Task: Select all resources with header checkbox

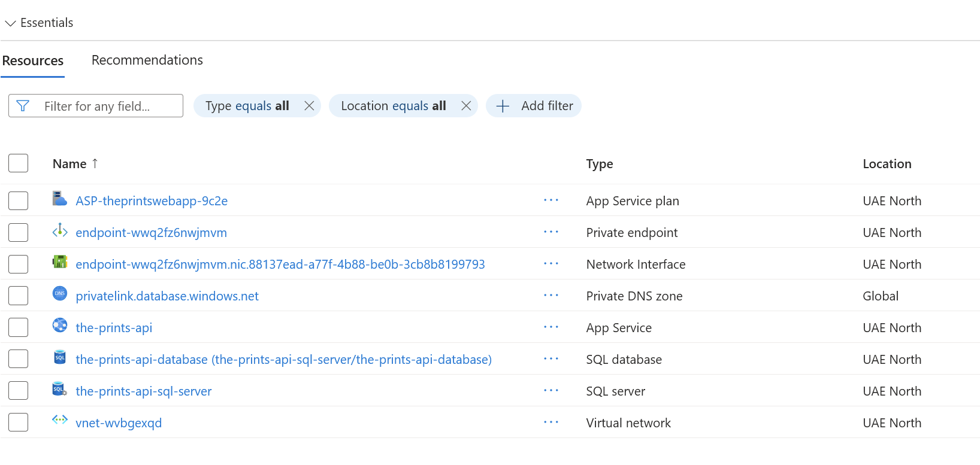Action: (x=19, y=163)
